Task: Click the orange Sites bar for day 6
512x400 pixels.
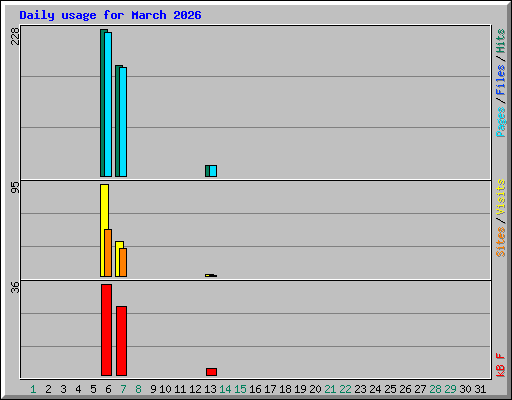Action: [108, 253]
